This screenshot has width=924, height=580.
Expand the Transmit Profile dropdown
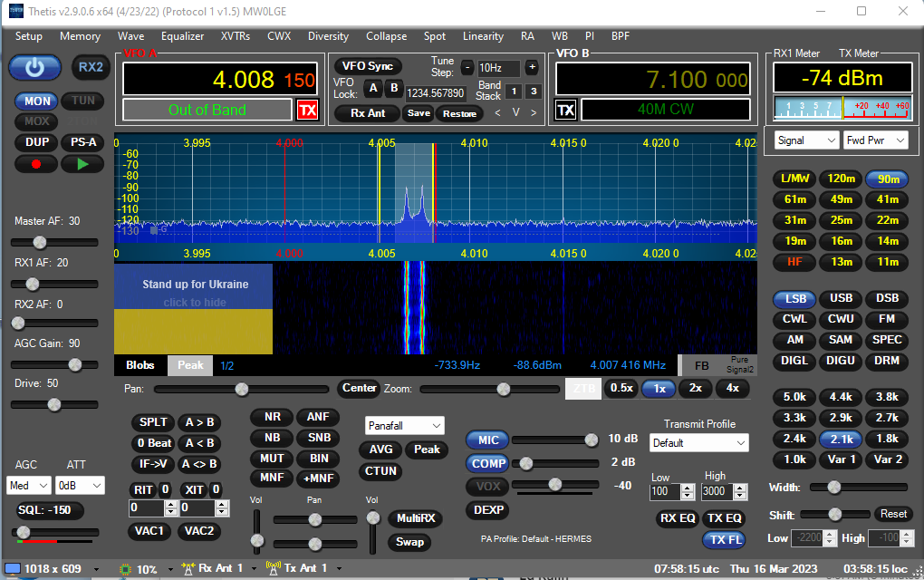click(698, 443)
